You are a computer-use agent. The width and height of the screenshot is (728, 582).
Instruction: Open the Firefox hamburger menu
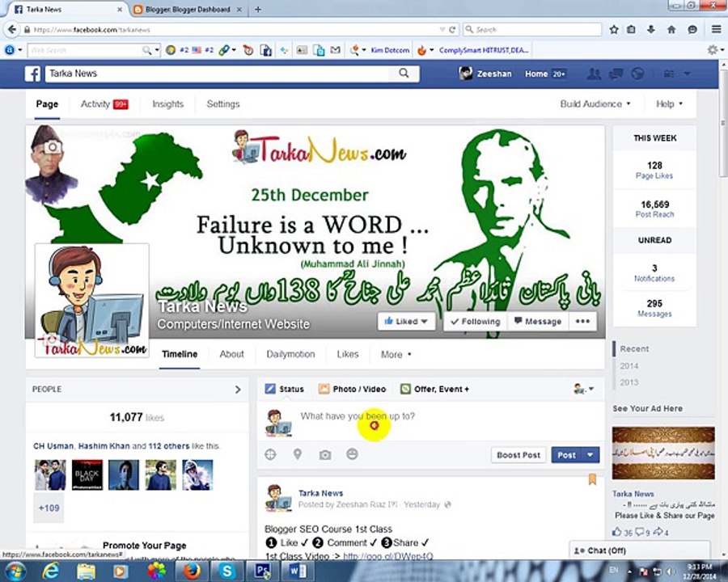[x=717, y=29]
